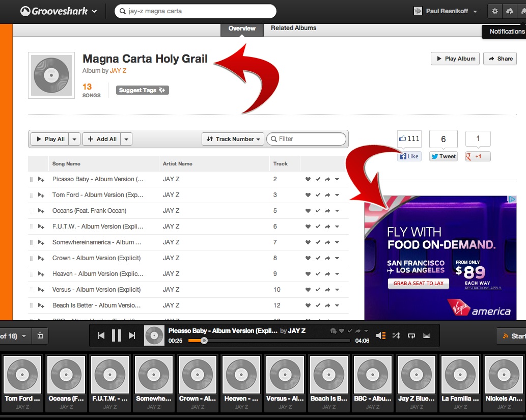526x420 pixels.
Task: Open the Track Number sort dropdown
Action: coord(233,139)
